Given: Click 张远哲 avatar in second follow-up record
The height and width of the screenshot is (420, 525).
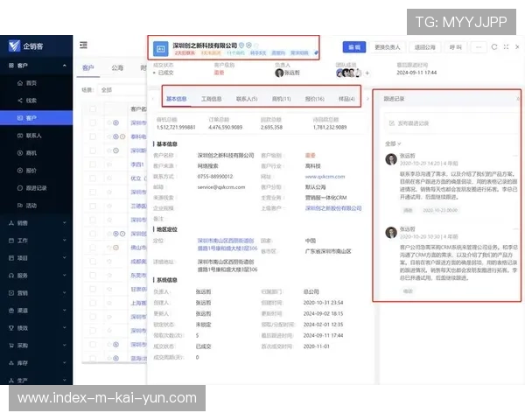Looking at the screenshot, I should 391,233.
